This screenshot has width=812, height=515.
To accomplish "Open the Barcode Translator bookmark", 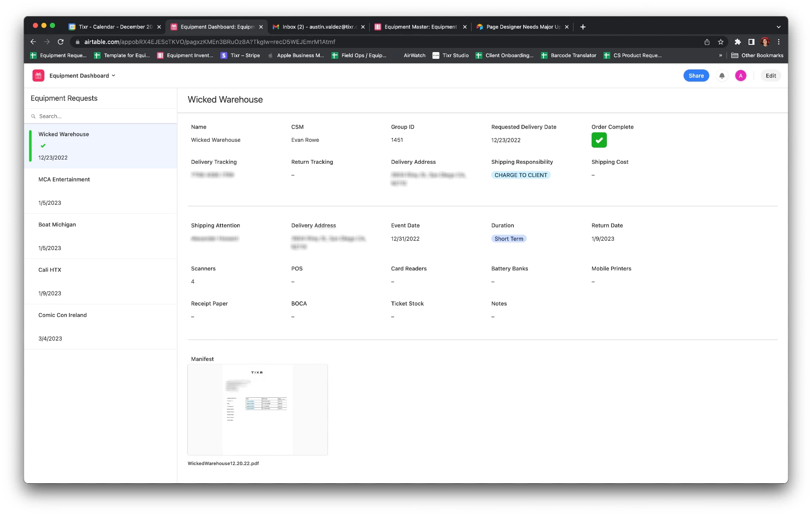I will coord(568,55).
